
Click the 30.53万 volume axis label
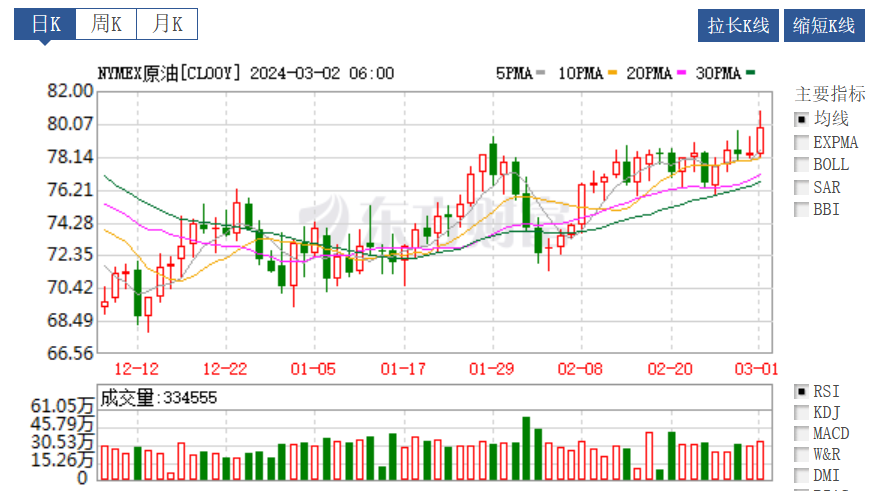coord(62,442)
